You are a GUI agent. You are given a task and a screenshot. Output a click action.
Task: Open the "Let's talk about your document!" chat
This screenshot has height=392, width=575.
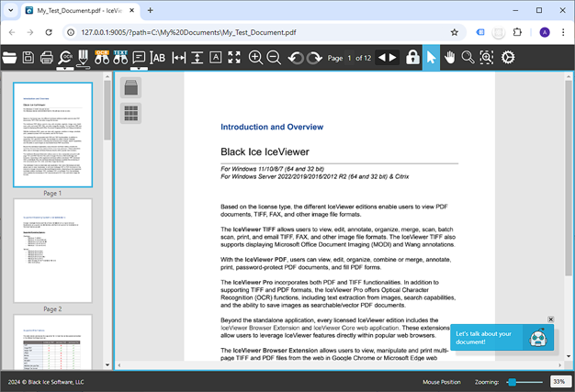click(502, 338)
